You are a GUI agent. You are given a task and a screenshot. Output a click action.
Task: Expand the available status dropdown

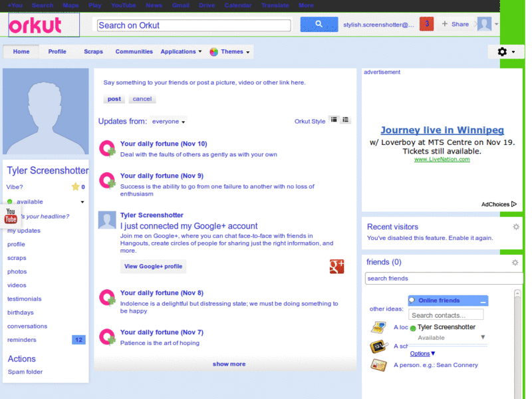[82, 202]
